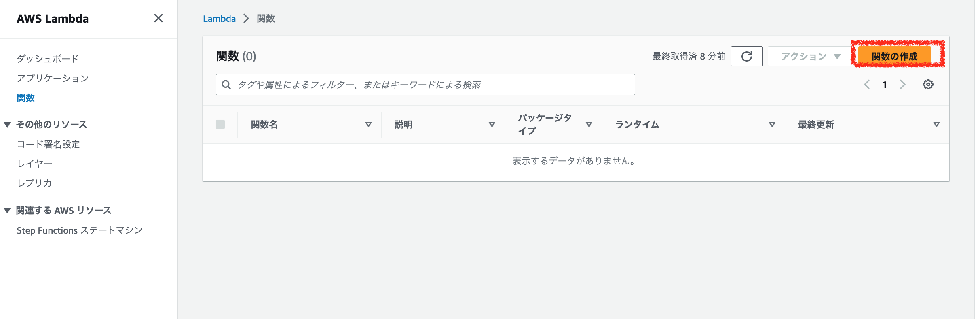This screenshot has height=319, width=980.
Task: Collapse the 関連する AWS リソース section
Action: (7, 210)
